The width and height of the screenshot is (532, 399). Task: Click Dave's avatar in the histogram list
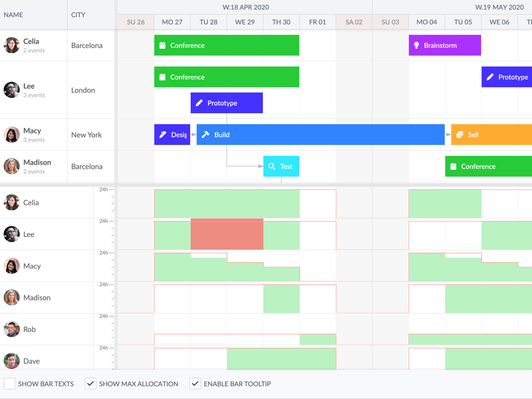pyautogui.click(x=12, y=361)
